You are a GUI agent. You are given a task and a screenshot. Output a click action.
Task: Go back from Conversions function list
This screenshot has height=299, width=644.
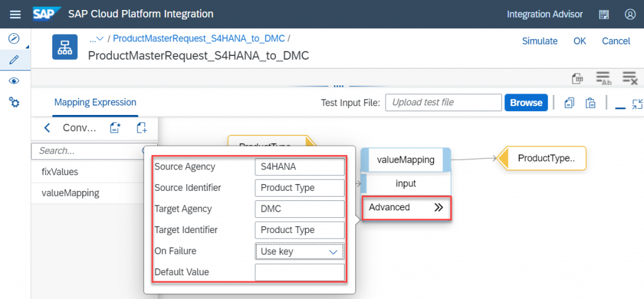(x=47, y=128)
